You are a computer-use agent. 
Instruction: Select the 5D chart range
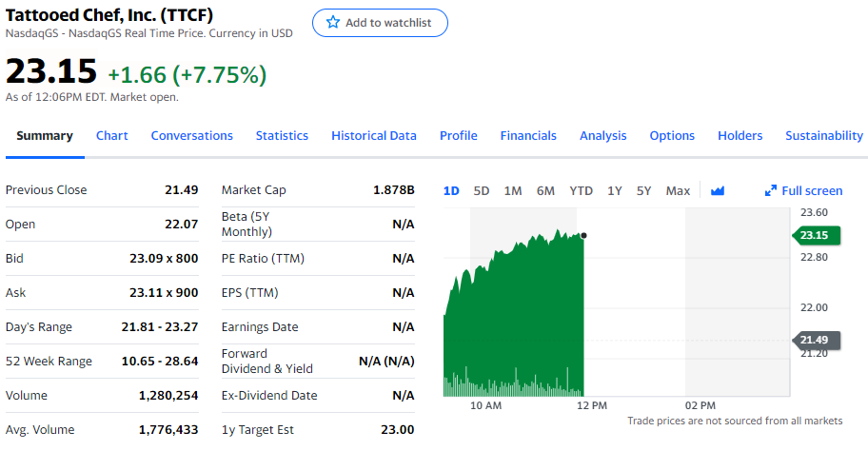tap(481, 191)
